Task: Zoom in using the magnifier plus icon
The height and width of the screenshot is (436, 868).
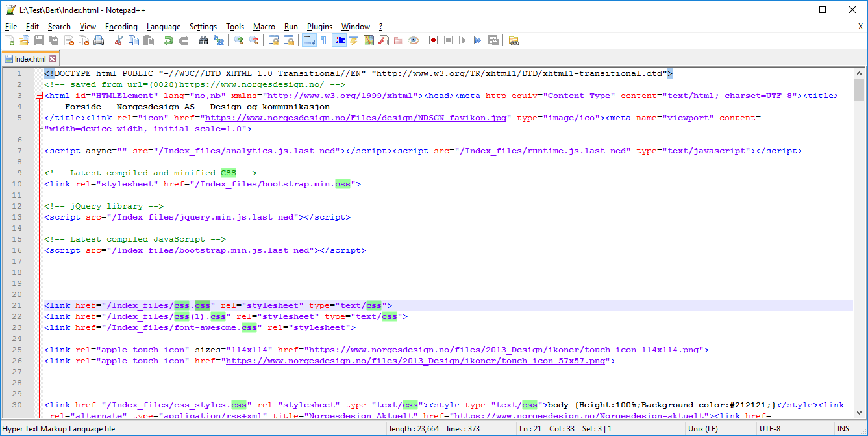Action: point(239,40)
